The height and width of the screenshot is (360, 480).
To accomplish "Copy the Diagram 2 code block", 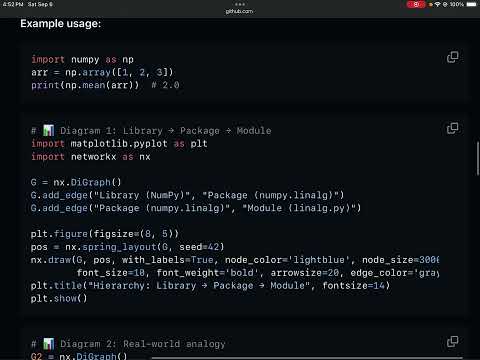I will click(x=452, y=342).
